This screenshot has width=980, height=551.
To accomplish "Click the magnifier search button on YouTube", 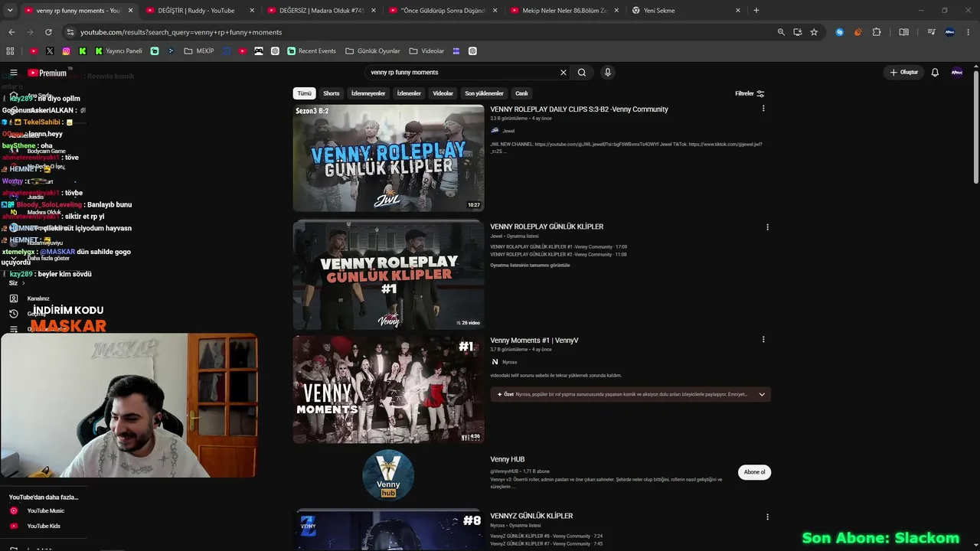I will coord(582,73).
